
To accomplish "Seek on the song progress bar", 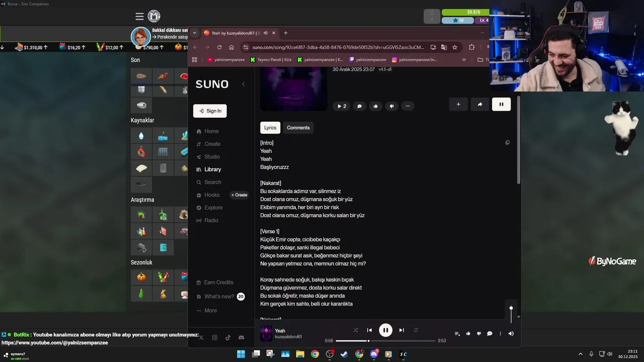I will click(x=385, y=341).
